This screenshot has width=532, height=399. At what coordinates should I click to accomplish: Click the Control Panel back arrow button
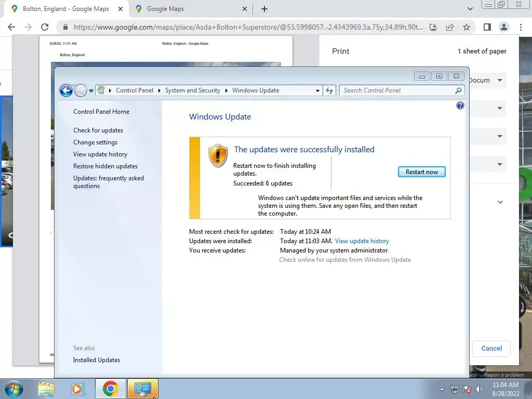66,90
